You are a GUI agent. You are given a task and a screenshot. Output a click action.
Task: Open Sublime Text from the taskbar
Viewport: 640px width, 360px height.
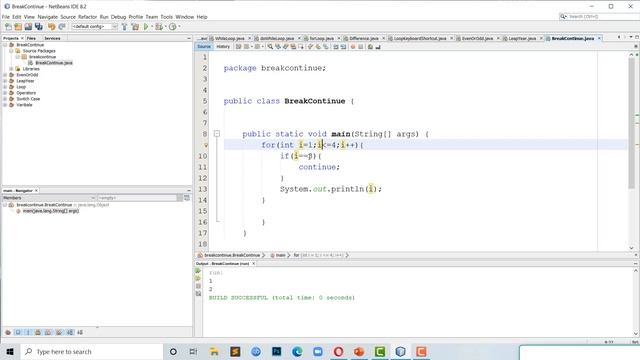coord(235,351)
